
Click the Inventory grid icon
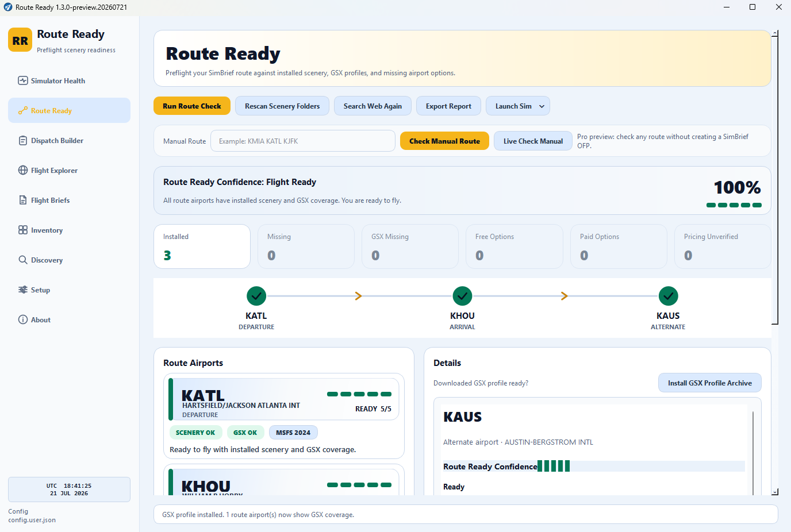click(23, 230)
